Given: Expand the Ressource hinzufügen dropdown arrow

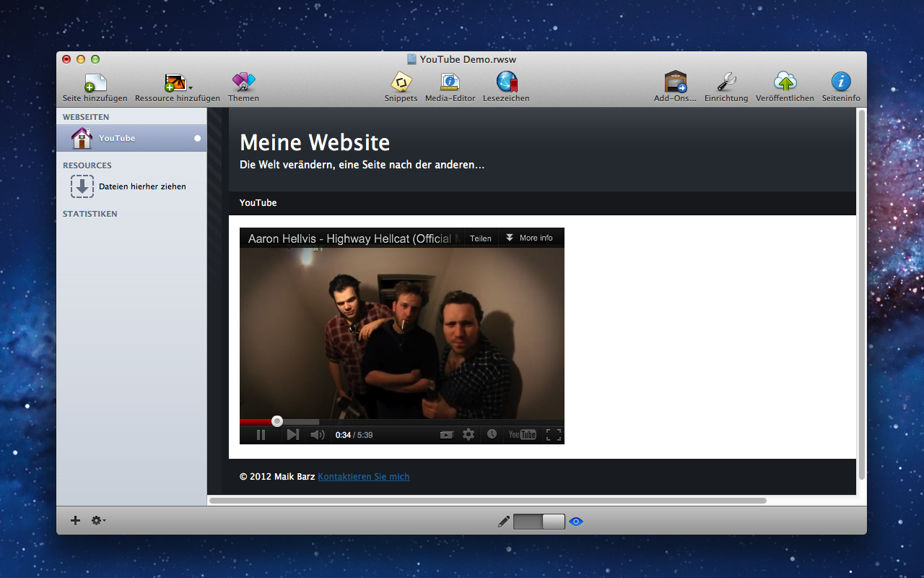Looking at the screenshot, I should tap(191, 88).
